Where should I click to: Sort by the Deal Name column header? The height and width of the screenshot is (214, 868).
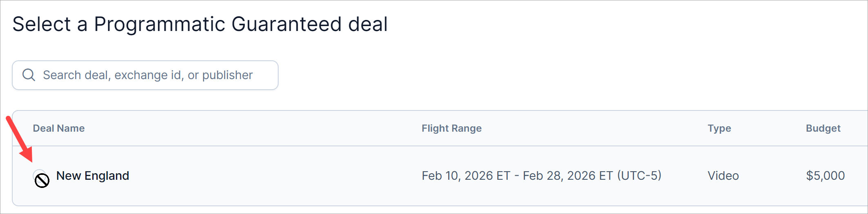(59, 128)
